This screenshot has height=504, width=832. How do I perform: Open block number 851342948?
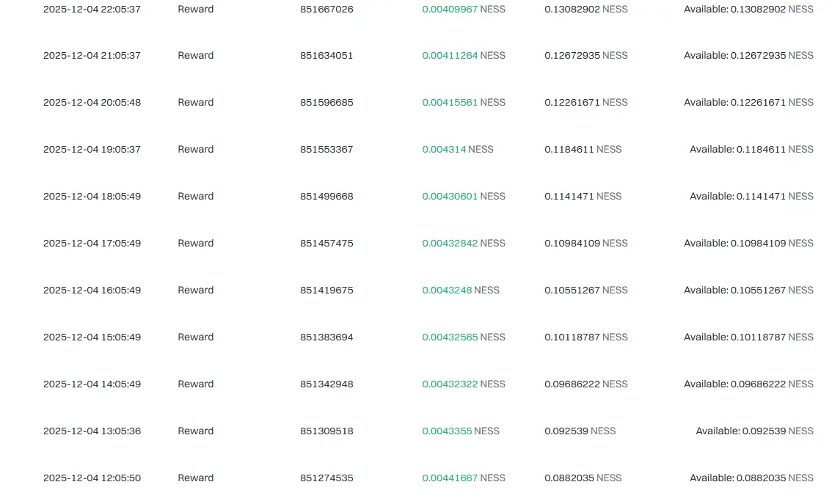326,384
